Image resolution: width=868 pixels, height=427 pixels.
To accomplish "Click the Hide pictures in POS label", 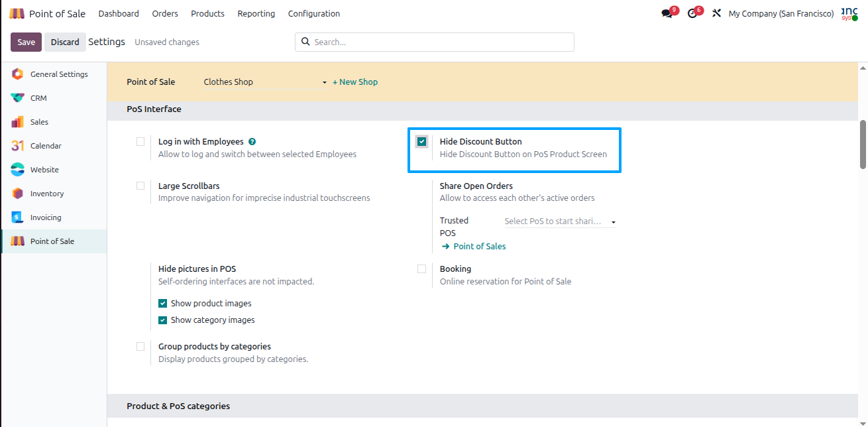I will (197, 269).
